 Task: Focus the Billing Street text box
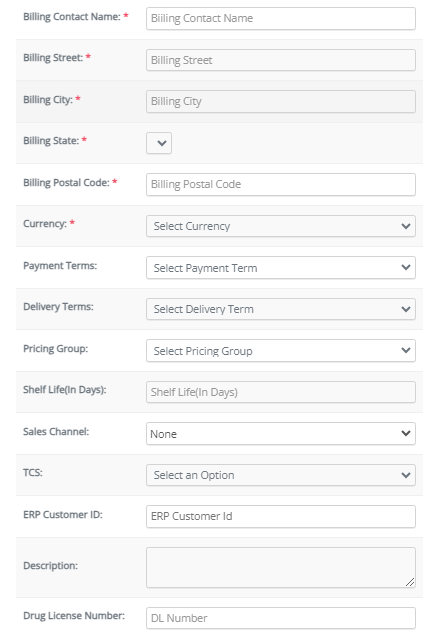pyautogui.click(x=280, y=60)
